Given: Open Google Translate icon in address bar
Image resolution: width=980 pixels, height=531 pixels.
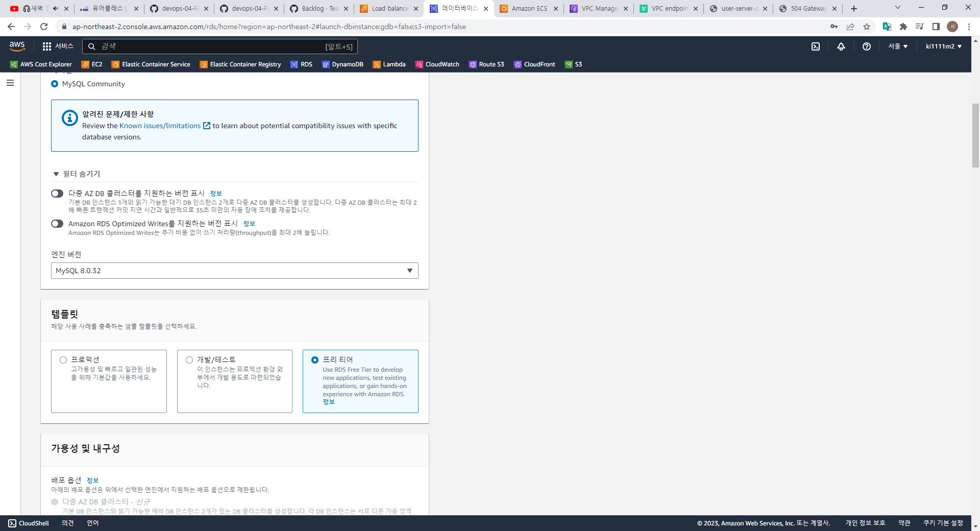Looking at the screenshot, I should tap(887, 27).
